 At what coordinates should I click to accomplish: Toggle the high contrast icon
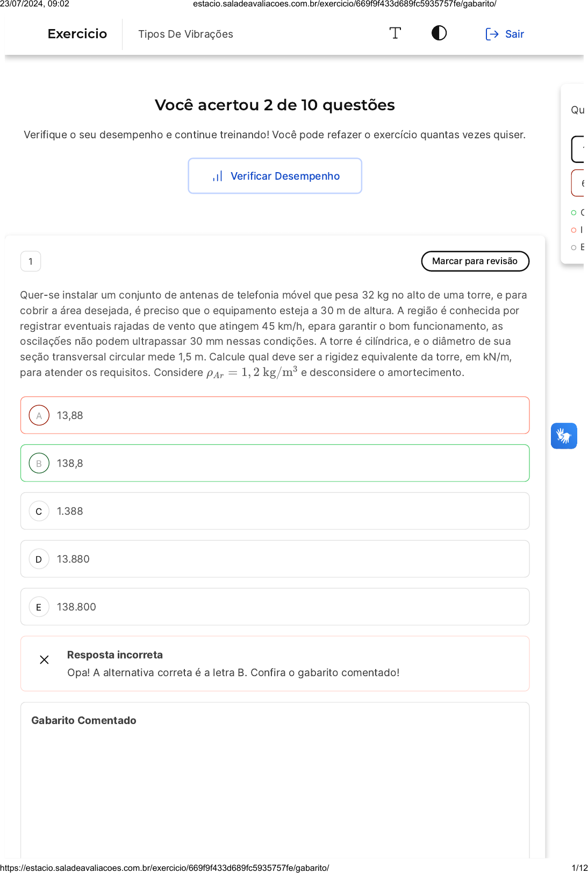tap(439, 33)
